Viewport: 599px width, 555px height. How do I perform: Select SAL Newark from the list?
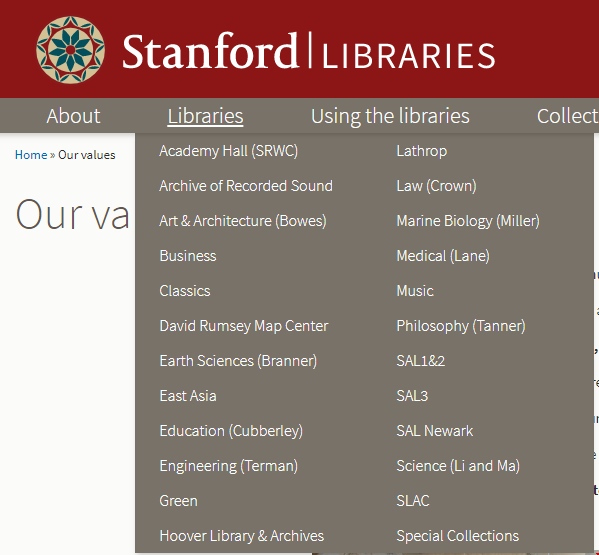(x=434, y=431)
